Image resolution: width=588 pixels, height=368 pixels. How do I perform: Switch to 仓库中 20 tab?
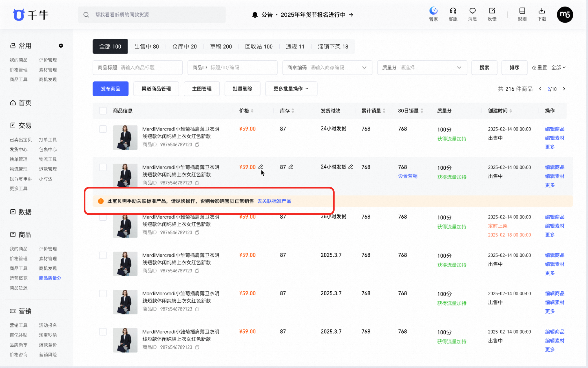[185, 46]
